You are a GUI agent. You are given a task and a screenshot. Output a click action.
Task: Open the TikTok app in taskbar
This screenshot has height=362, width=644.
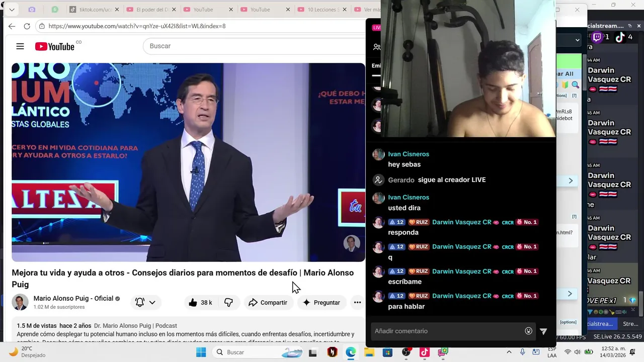pos(424,352)
